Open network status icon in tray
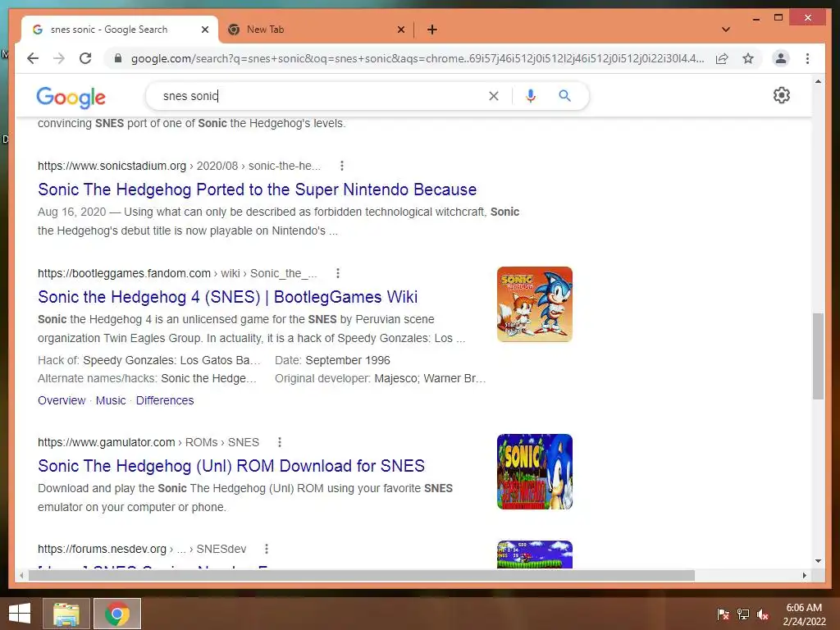Viewport: 840px width, 630px height. tap(743, 614)
